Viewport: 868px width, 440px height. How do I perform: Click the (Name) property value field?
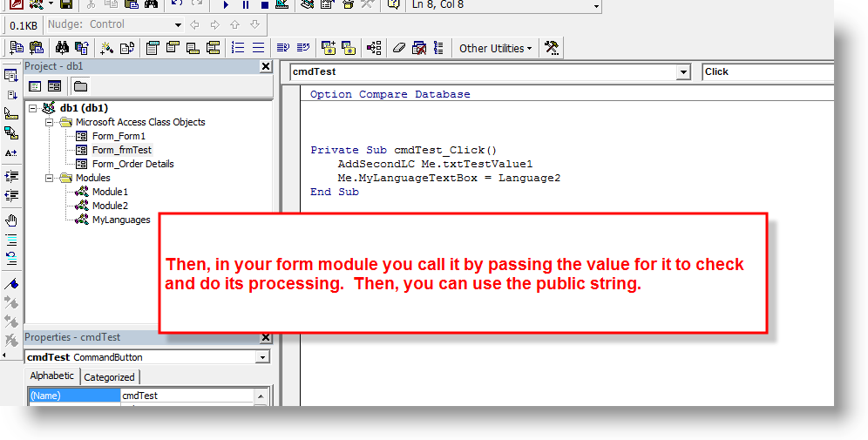coord(186,396)
